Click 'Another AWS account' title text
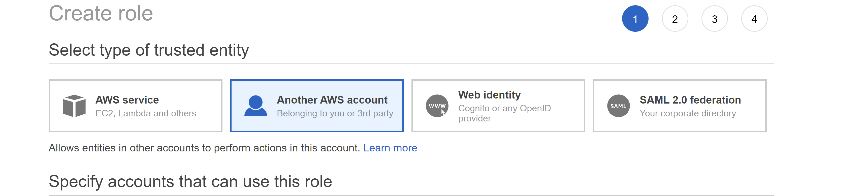868x196 pixels. tap(332, 100)
